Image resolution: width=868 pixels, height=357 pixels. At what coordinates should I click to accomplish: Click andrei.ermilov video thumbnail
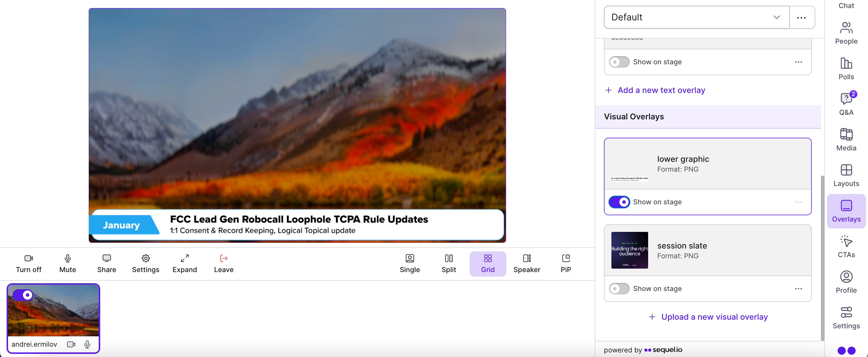pos(53,311)
